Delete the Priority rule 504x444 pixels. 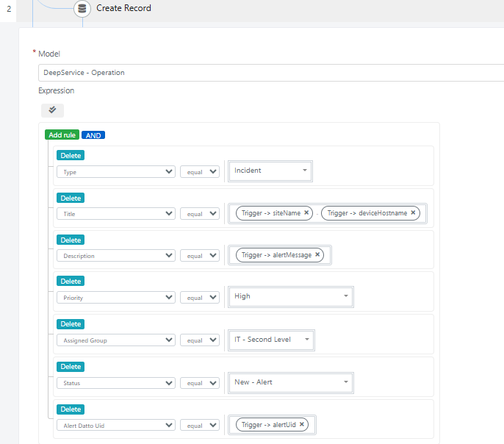[x=71, y=282]
